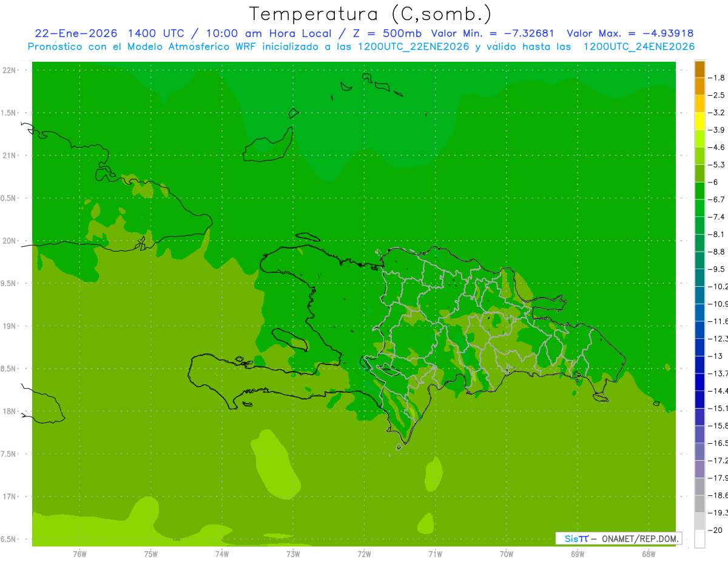Click the '-9.5' legend value
This screenshot has width=728, height=562.
pos(715,269)
